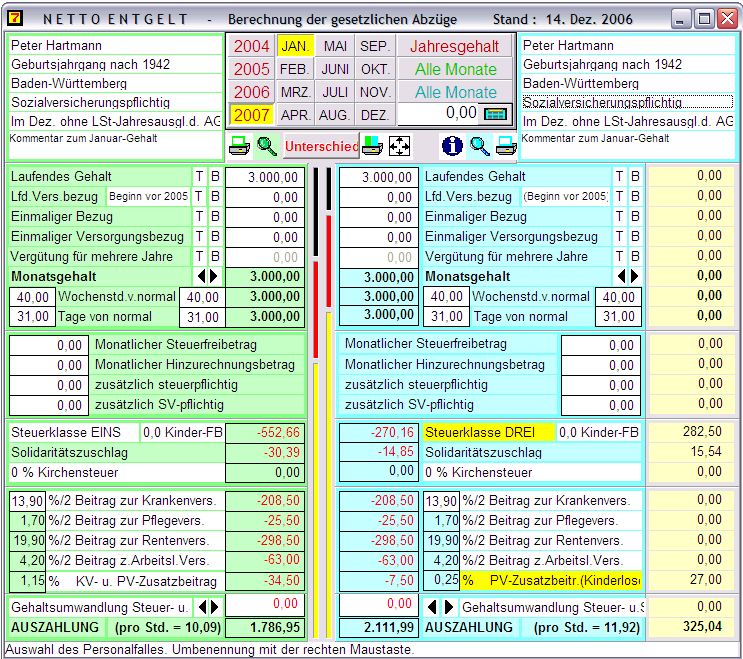Viewport: 743px width, 659px height.
Task: Click the right arrow beside left Monatsgehalt
Action: tap(213, 276)
